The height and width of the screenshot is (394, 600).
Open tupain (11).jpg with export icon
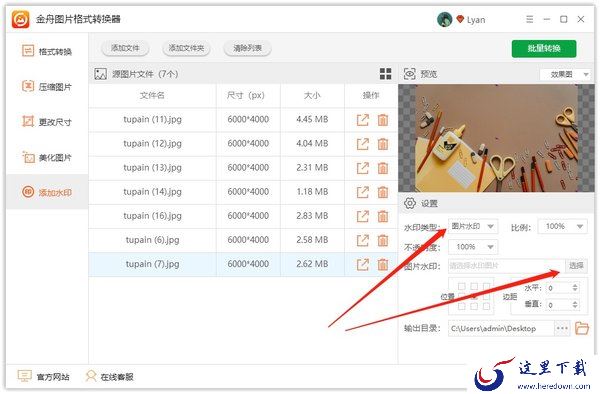[x=362, y=120]
